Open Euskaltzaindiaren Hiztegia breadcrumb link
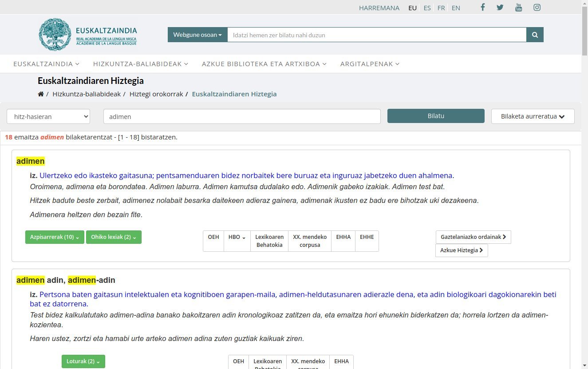 tap(234, 94)
